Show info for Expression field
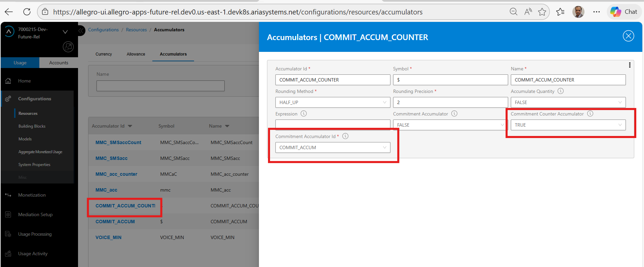 (x=304, y=113)
